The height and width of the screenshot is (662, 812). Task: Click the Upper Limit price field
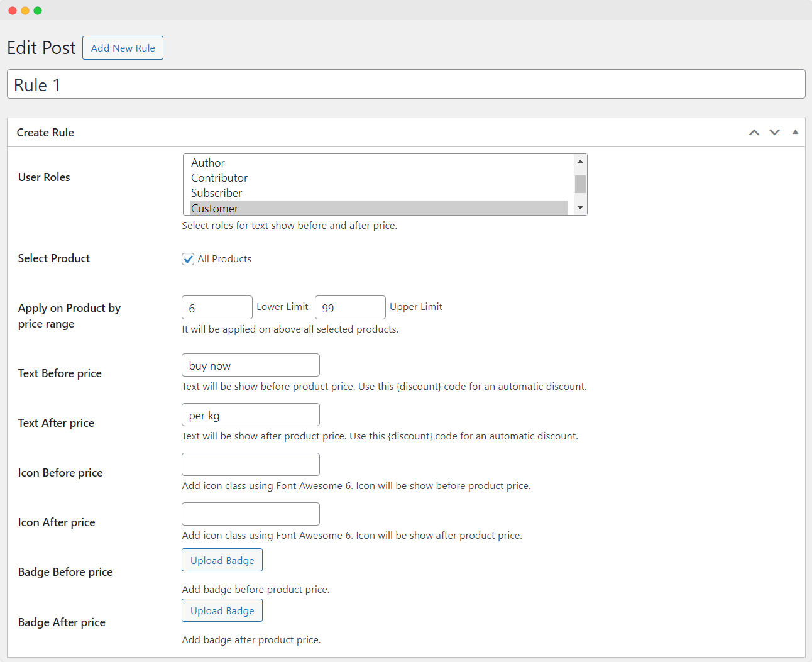click(350, 307)
